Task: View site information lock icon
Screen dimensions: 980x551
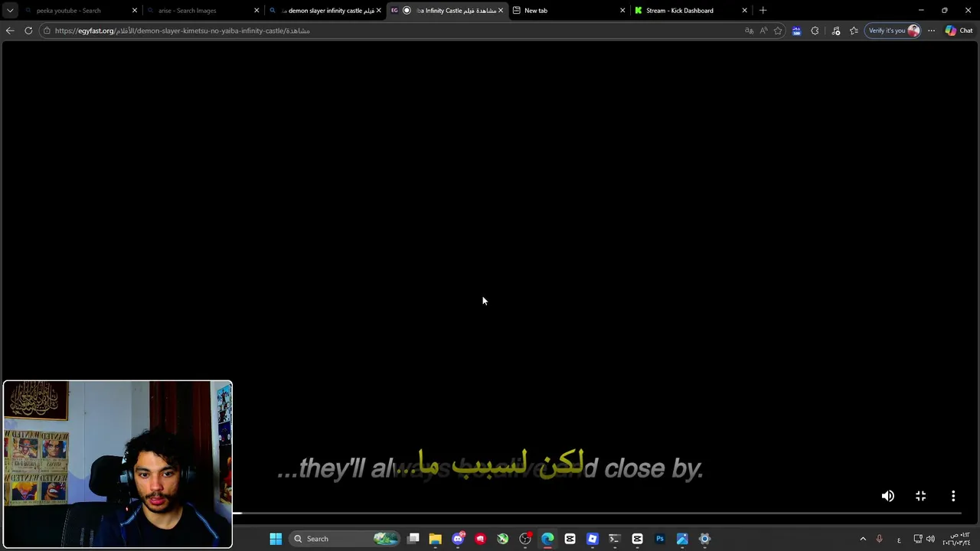Action: point(47,31)
